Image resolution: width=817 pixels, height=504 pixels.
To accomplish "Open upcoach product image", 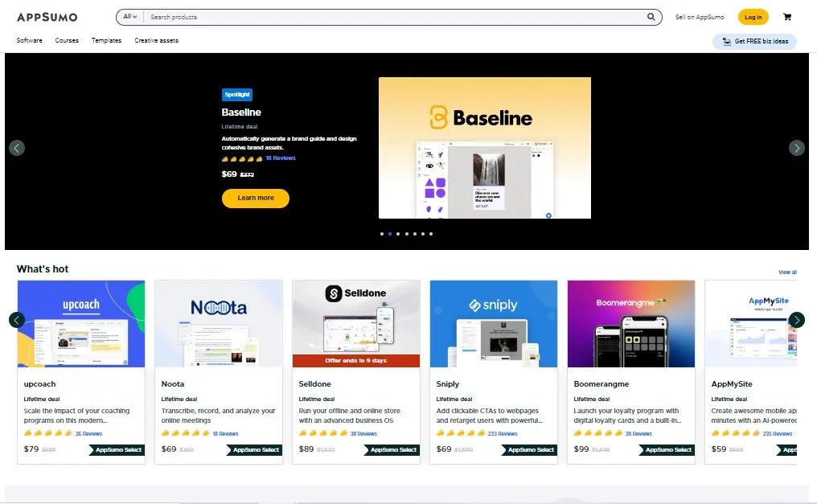I will 81,324.
